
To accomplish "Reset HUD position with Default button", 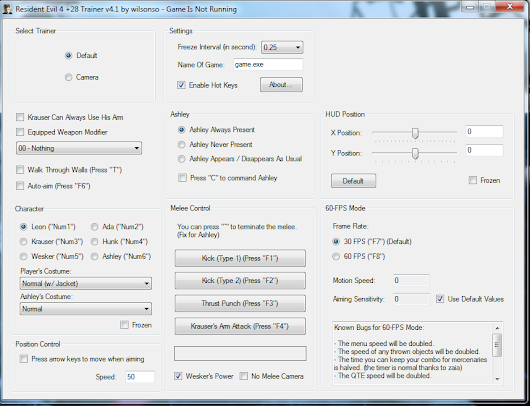I will click(353, 181).
